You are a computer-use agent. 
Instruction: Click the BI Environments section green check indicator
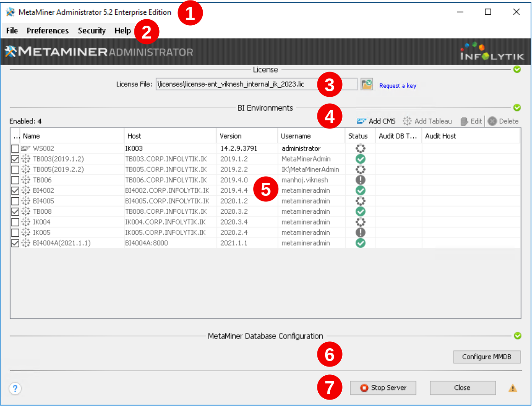517,108
